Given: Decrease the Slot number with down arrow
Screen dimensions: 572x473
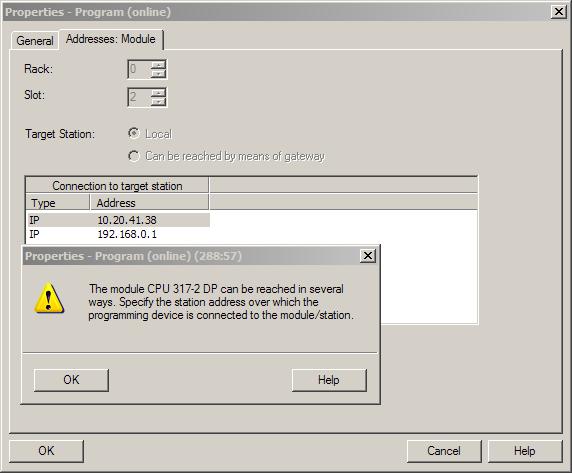Looking at the screenshot, I should [x=158, y=102].
